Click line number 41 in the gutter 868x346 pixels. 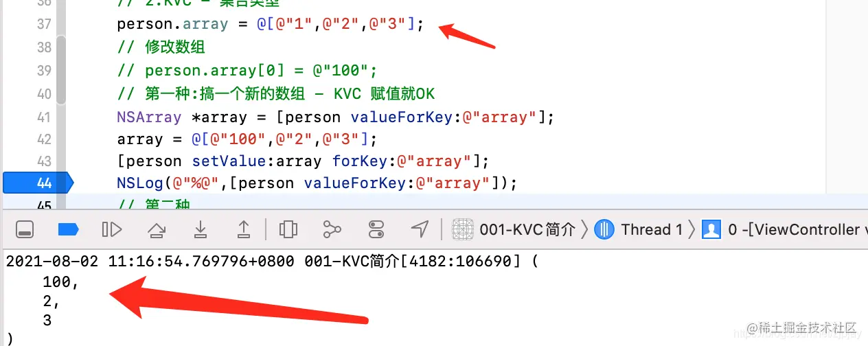tap(44, 117)
